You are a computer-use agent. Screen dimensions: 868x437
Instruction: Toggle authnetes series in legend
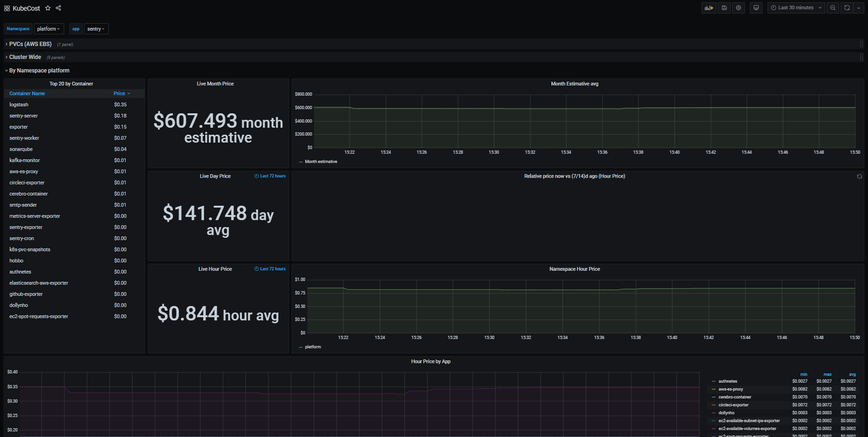pos(728,381)
